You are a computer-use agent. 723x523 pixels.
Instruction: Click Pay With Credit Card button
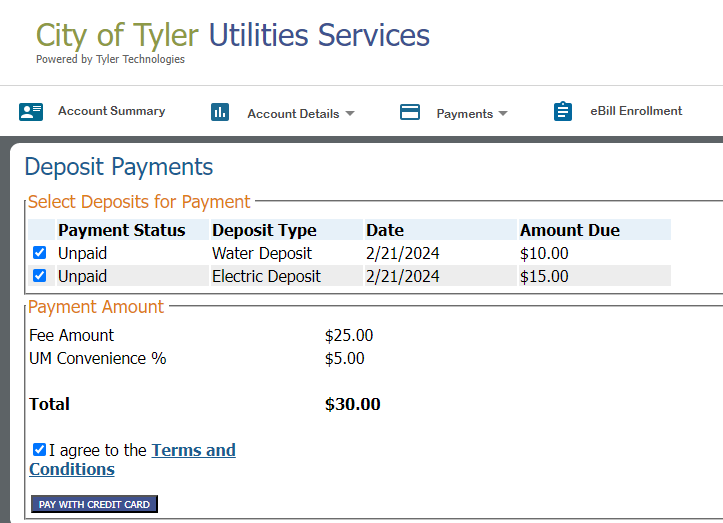[x=95, y=504]
